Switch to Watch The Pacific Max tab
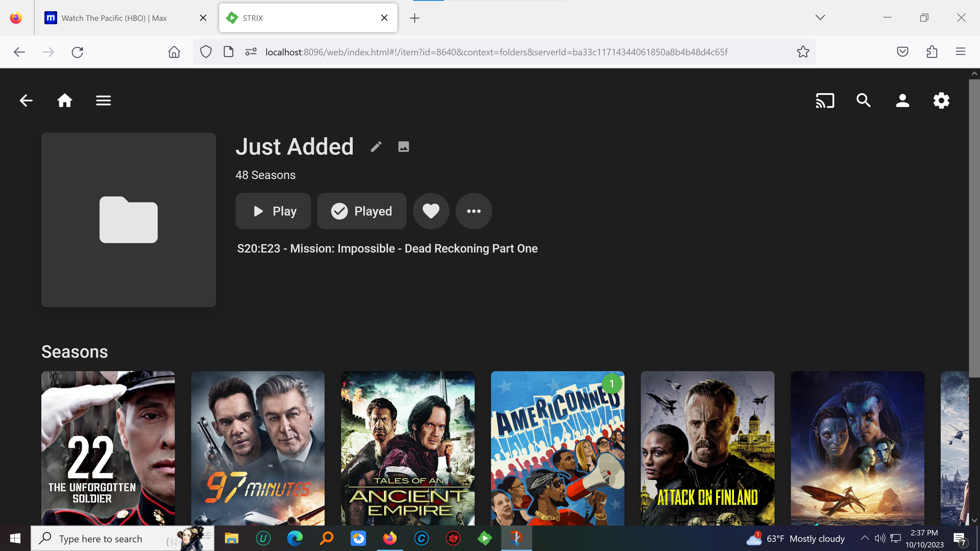980x551 pixels. (114, 18)
